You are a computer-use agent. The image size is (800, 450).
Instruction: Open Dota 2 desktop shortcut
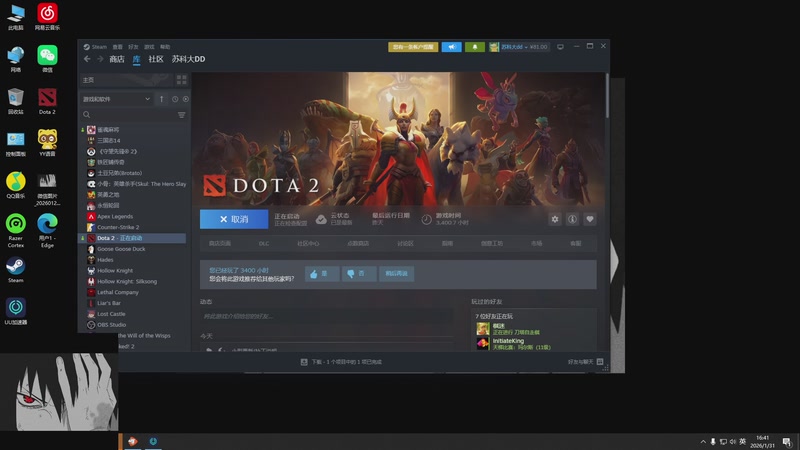[47, 101]
